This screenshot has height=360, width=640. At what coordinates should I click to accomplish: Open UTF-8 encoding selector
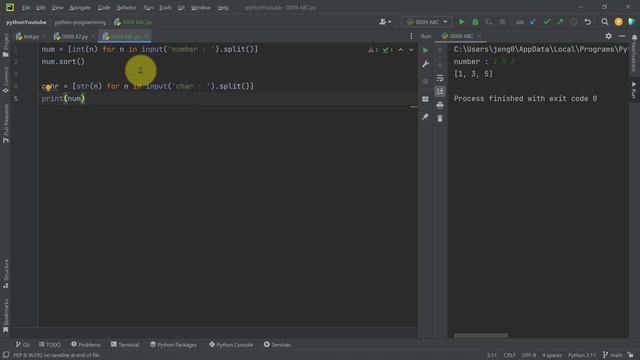click(x=529, y=355)
